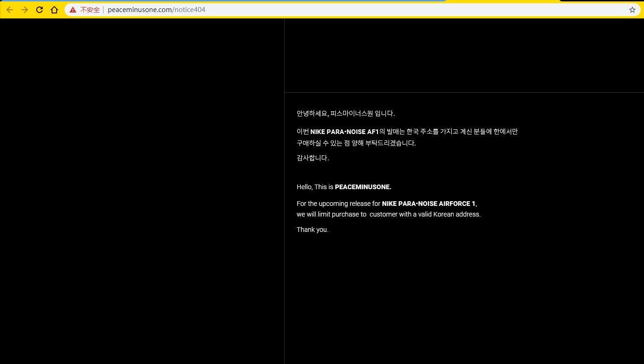The width and height of the screenshot is (644, 364).
Task: Bookmark this page with the star icon
Action: 632,10
